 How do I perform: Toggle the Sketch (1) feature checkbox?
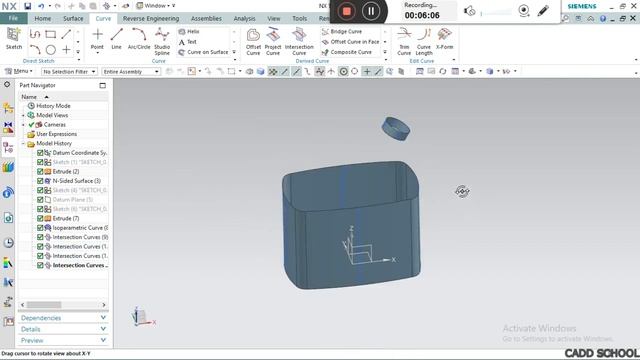pos(40,162)
